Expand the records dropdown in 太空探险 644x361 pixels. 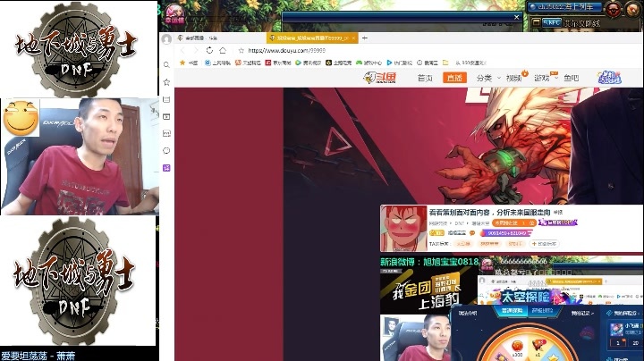click(582, 313)
